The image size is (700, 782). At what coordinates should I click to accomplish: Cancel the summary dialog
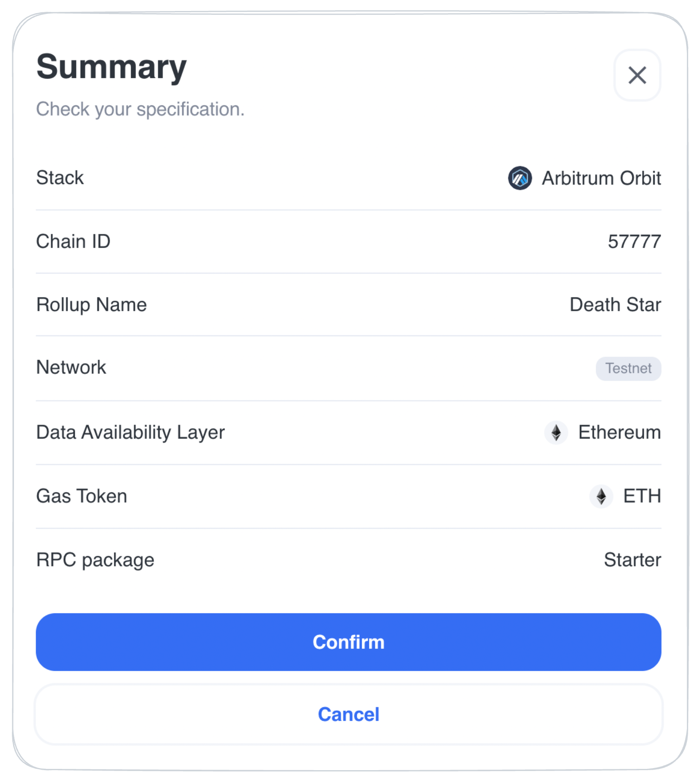(x=348, y=714)
